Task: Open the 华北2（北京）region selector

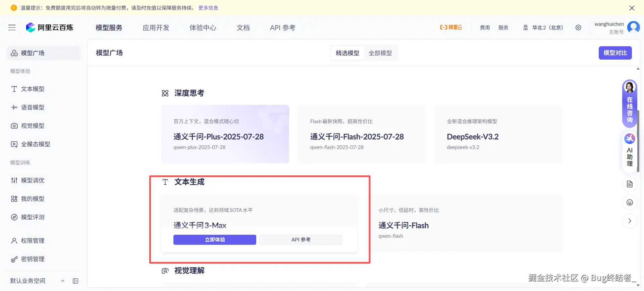Action: tap(543, 27)
